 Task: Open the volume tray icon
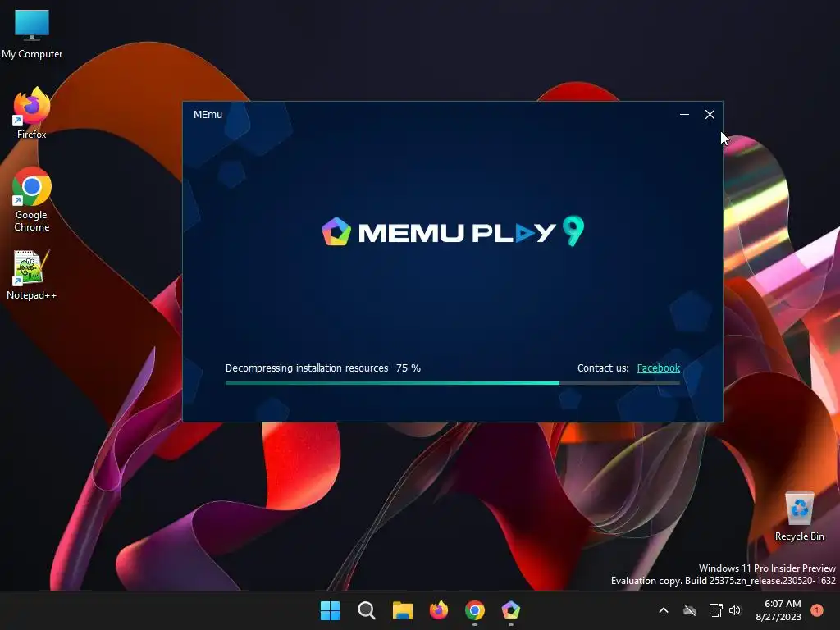[x=735, y=610]
